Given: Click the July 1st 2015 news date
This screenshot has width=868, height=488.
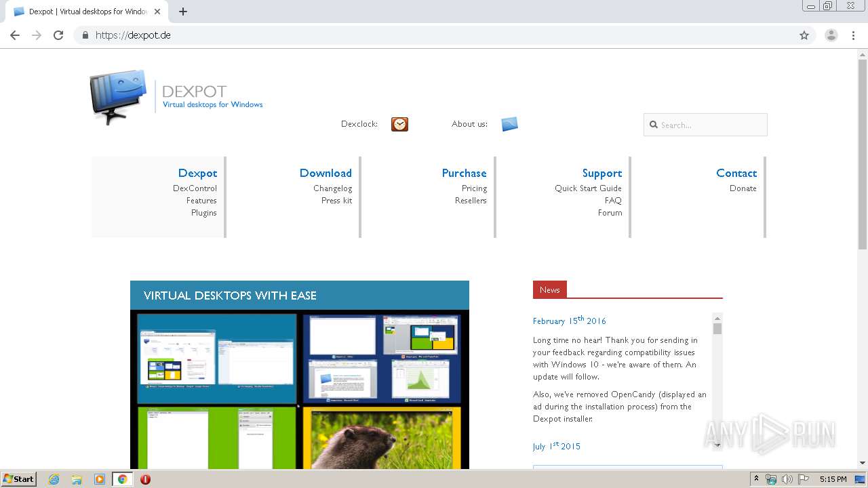Looking at the screenshot, I should pos(557,446).
